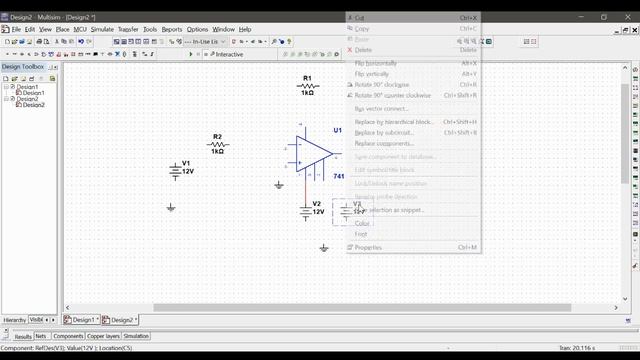Open the Copper layers tab

click(x=103, y=336)
